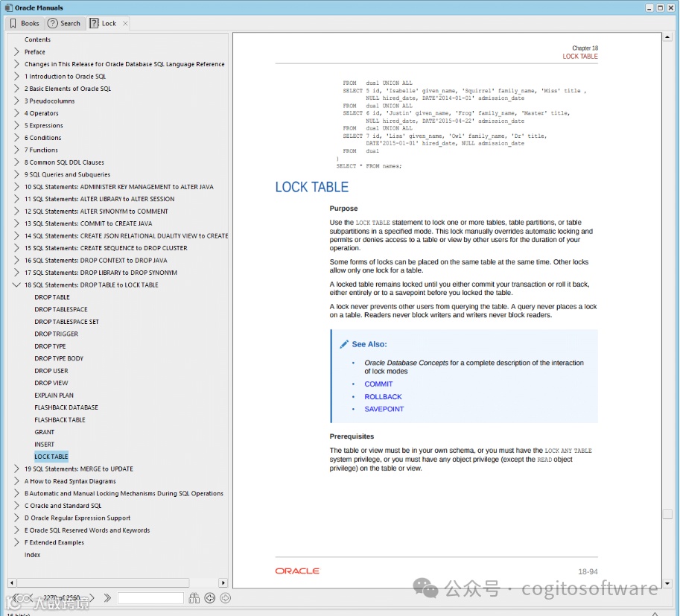Click the LOCK TABLE header link
The height and width of the screenshot is (616, 680).
579,57
